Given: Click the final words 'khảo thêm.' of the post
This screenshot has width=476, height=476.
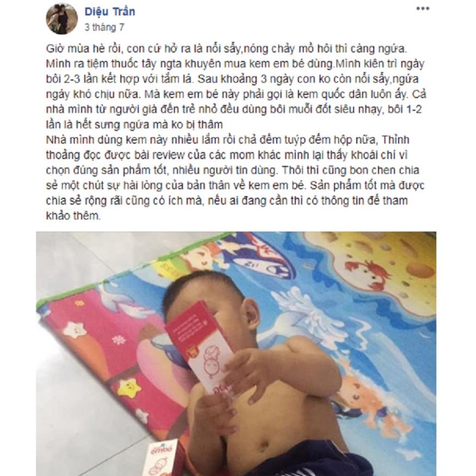Looking at the screenshot, I should [x=73, y=216].
